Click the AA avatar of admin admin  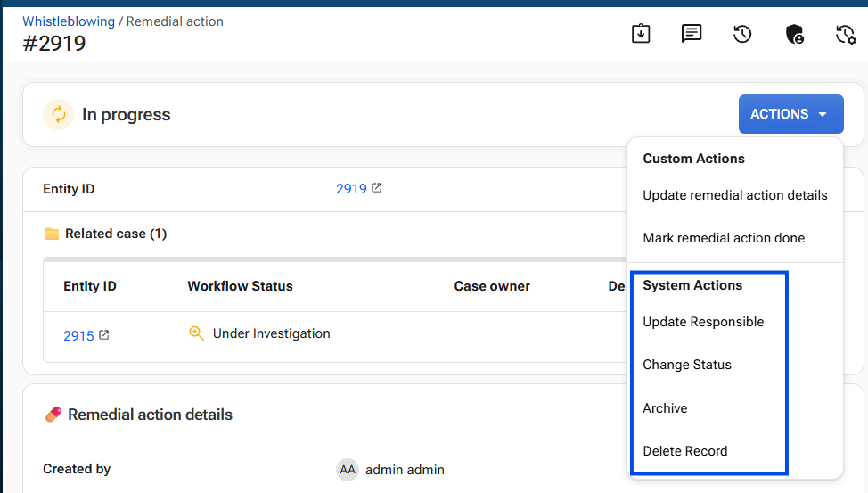tap(347, 470)
